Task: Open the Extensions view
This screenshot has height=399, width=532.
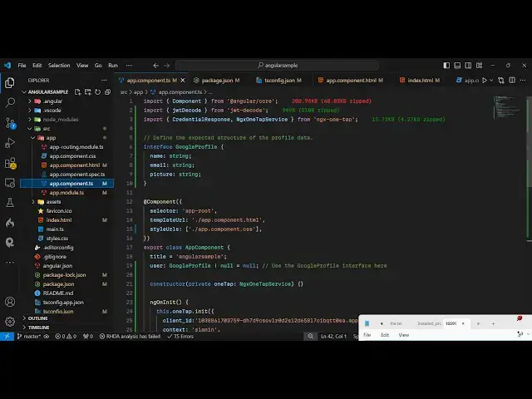Action: pos(10,163)
